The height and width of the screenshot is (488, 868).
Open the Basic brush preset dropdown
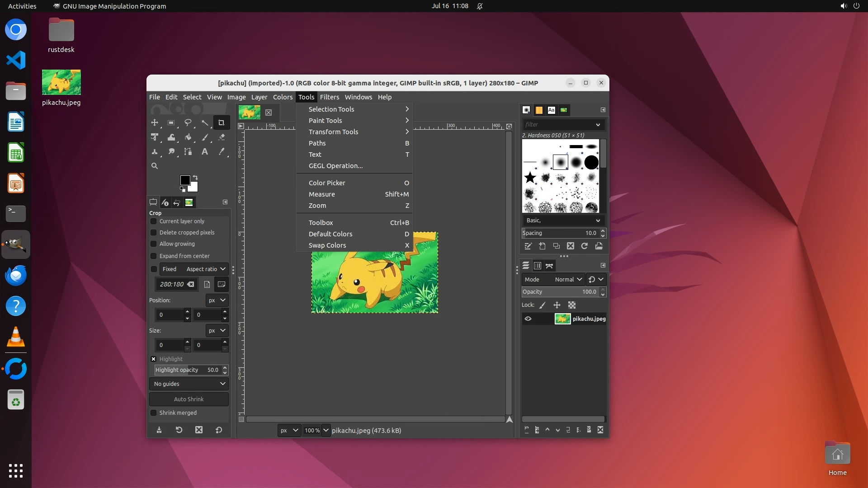click(563, 221)
